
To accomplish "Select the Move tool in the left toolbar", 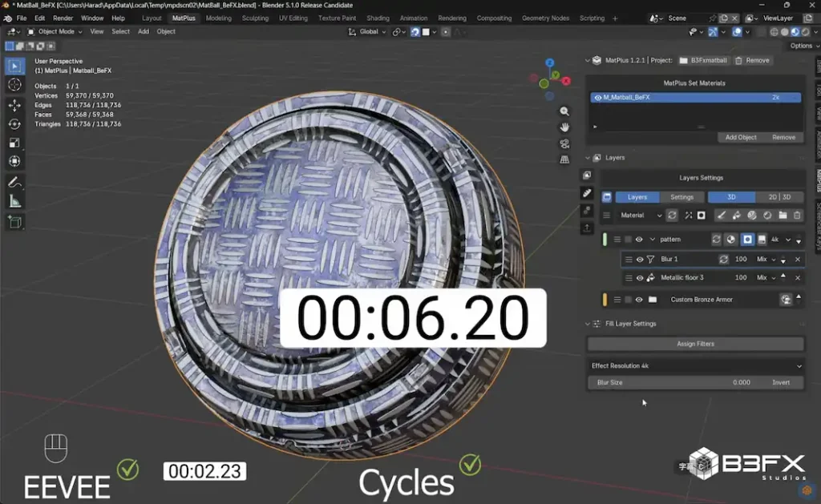I will click(x=14, y=105).
